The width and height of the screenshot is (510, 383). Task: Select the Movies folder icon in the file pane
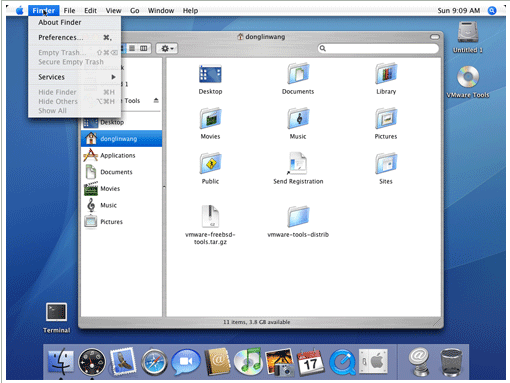(210, 118)
